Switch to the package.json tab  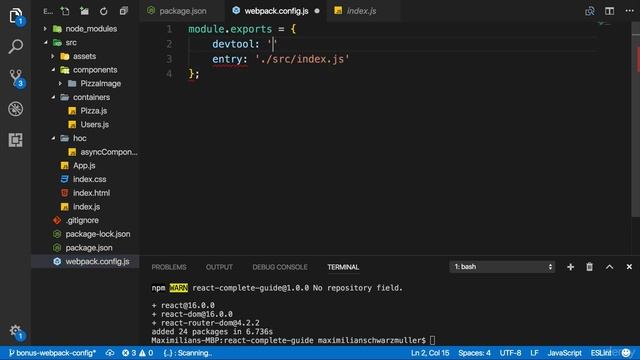click(x=182, y=11)
